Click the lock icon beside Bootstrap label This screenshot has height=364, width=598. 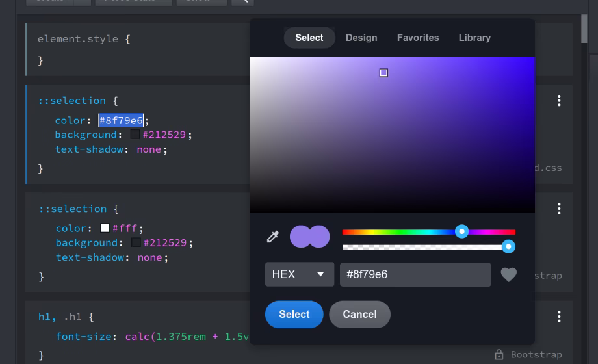(499, 354)
